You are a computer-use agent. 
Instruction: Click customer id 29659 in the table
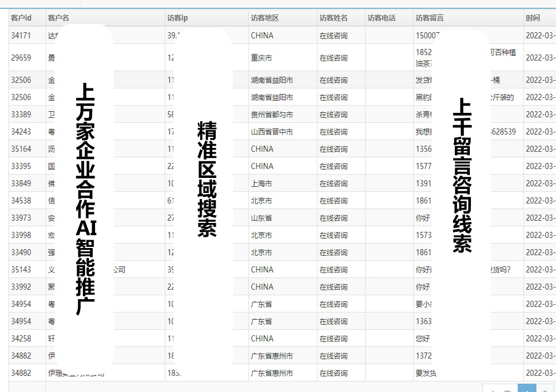tap(21, 58)
